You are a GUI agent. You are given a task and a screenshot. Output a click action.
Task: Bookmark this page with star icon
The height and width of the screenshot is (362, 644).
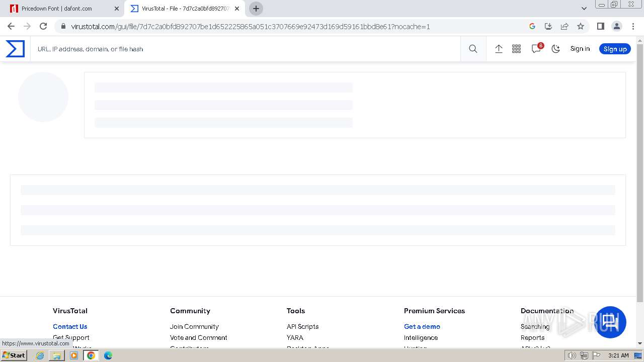[581, 26]
